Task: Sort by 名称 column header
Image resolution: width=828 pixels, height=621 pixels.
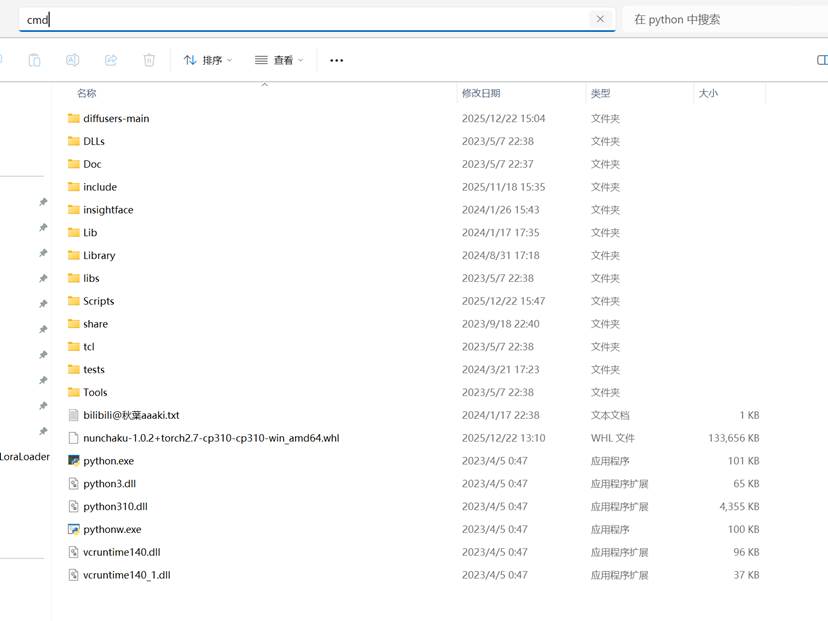Action: point(87,93)
